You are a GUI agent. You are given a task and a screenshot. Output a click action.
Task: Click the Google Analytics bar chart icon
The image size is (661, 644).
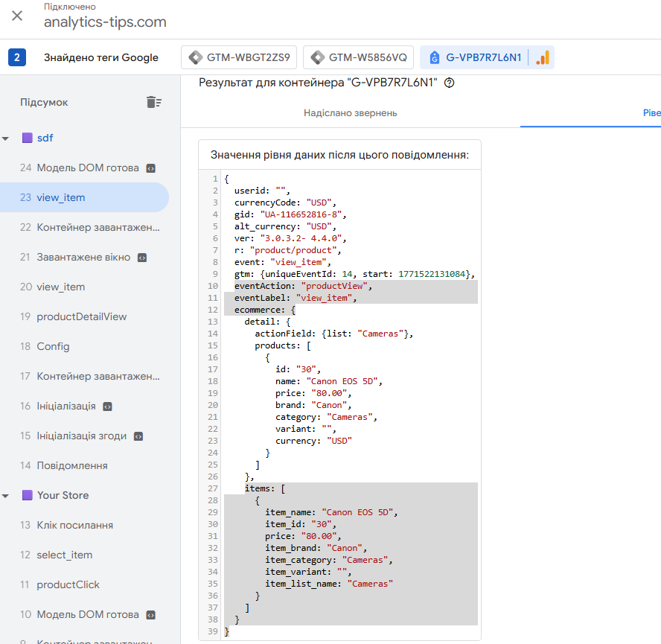click(x=543, y=57)
